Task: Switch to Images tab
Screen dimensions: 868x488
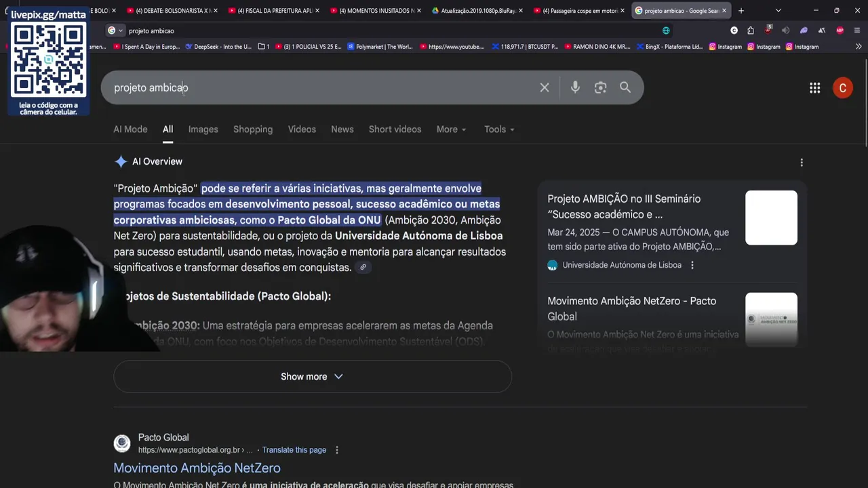Action: (x=203, y=129)
